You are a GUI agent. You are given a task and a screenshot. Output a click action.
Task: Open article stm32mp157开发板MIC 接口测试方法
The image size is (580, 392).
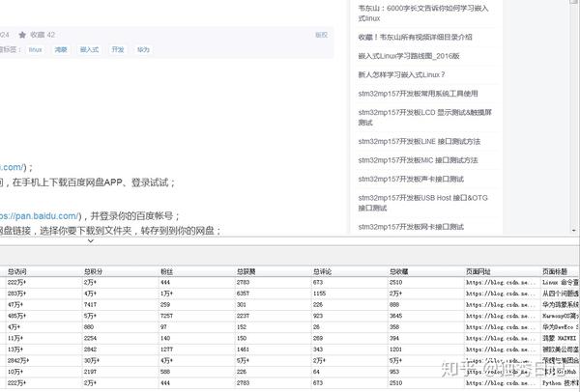point(418,160)
